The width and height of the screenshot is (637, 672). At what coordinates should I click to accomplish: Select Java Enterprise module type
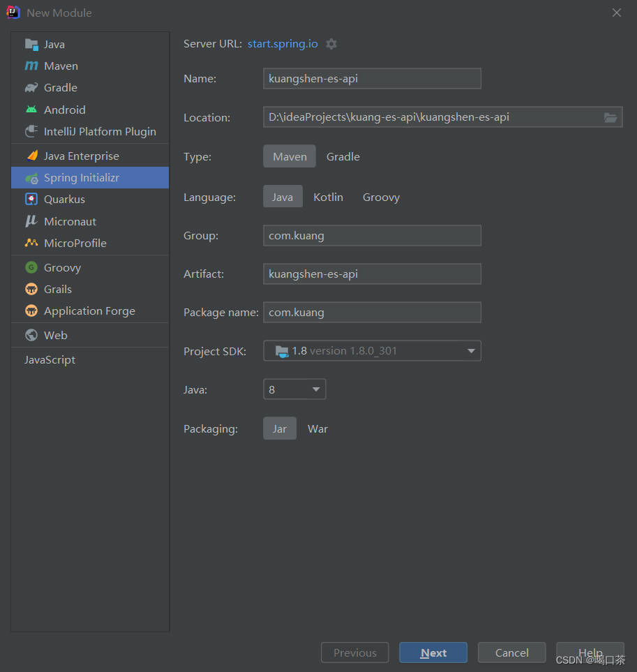pyautogui.click(x=90, y=156)
